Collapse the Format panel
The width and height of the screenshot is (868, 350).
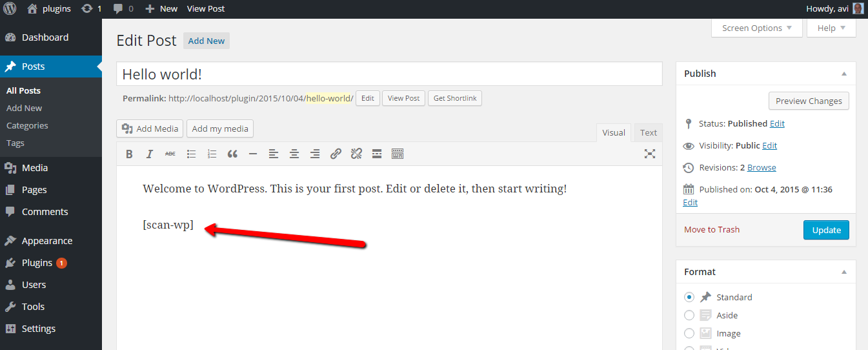[x=843, y=272]
